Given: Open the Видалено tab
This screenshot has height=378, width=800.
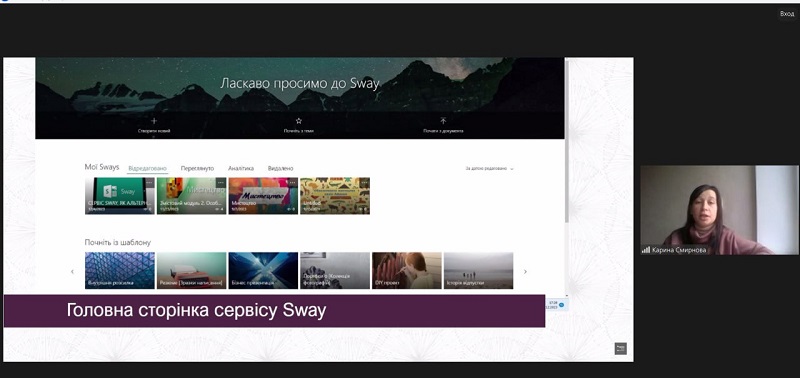Looking at the screenshot, I should click(x=281, y=168).
